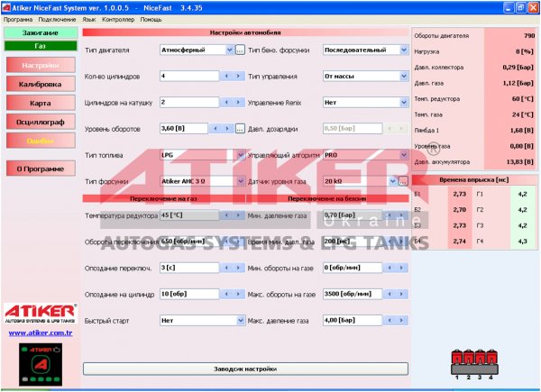The height and width of the screenshot is (392, 541).
Task: Click the Обороты двигателя value 790
Action: 529,35
